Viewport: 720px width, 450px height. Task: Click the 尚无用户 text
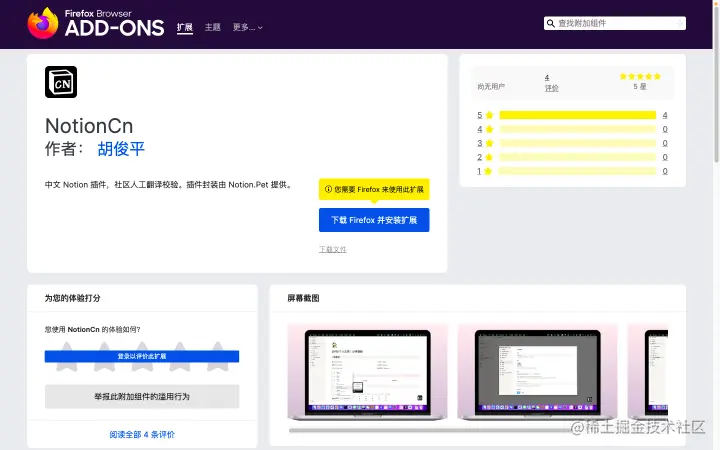(x=491, y=86)
